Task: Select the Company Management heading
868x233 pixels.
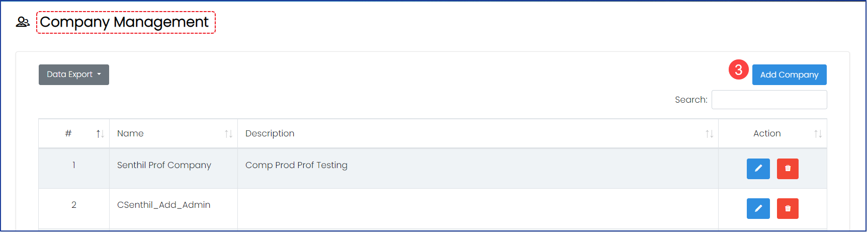Action: click(x=124, y=22)
